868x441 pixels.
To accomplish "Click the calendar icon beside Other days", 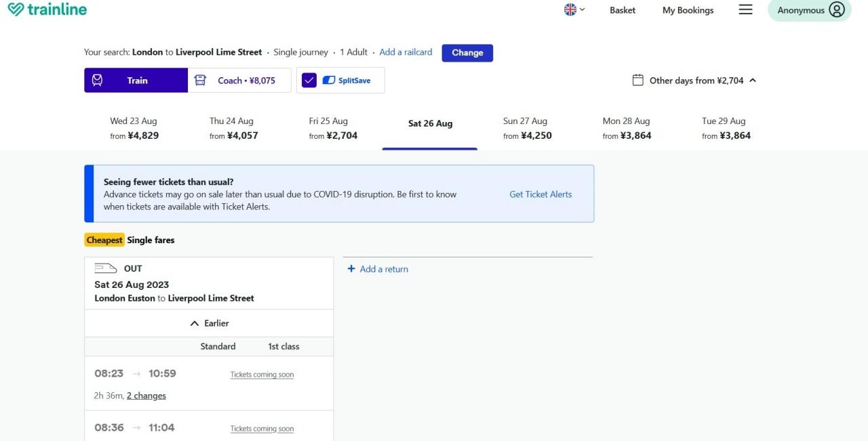I will [637, 80].
